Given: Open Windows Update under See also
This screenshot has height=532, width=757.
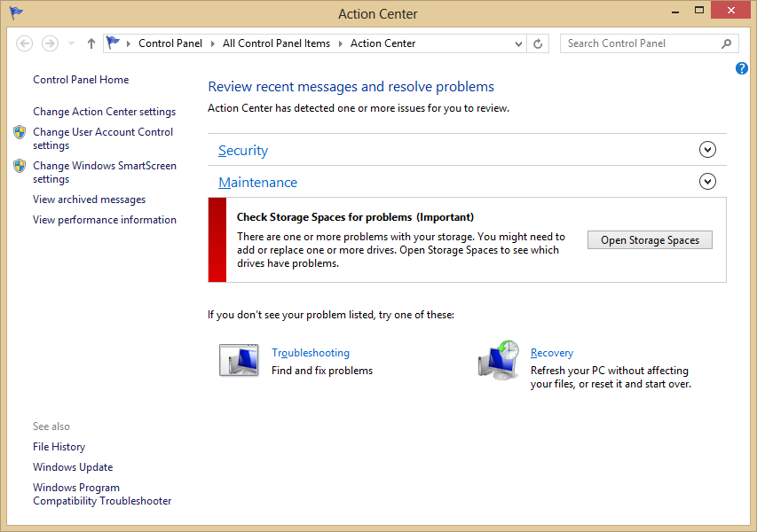Looking at the screenshot, I should click(x=73, y=467).
